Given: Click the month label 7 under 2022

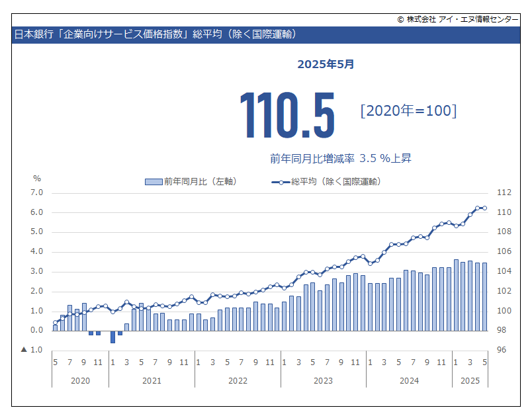Looking at the screenshot, I should click(242, 362).
